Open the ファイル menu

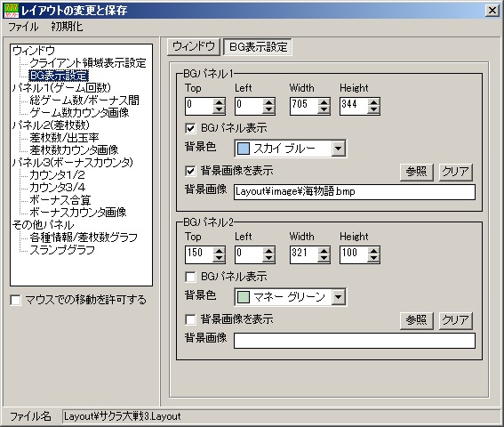click(23, 27)
